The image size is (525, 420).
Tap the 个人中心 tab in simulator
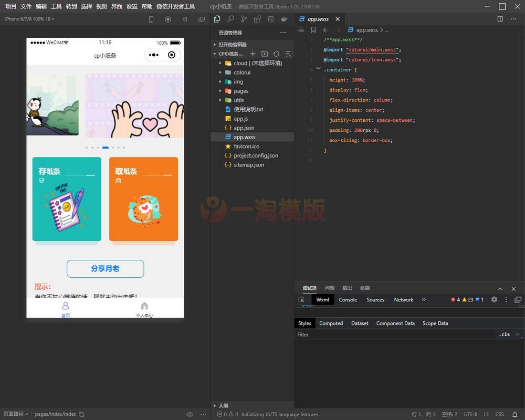click(144, 309)
